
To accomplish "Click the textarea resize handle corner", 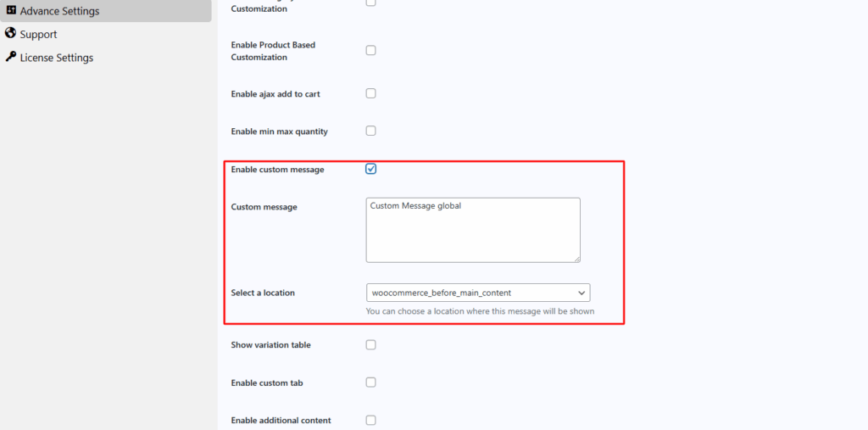I will point(576,259).
